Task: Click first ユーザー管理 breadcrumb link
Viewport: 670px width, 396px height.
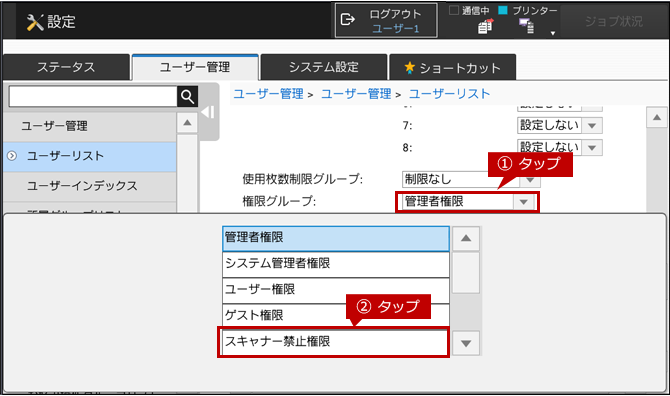Action: (x=268, y=94)
